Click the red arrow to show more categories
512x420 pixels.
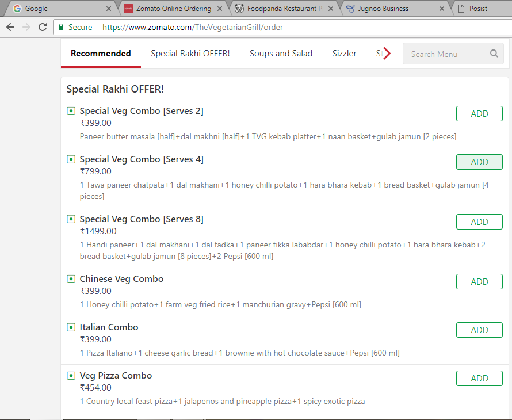tap(387, 54)
